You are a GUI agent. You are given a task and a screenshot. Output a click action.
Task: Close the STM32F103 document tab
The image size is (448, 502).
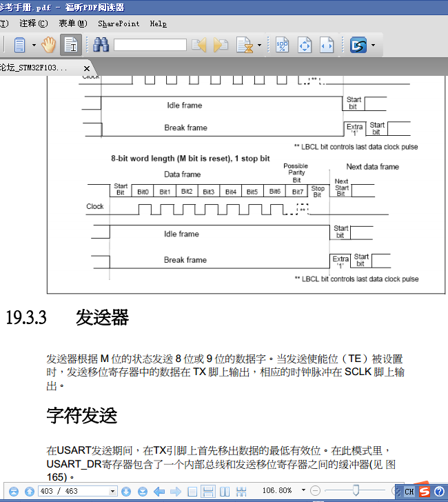(87, 68)
